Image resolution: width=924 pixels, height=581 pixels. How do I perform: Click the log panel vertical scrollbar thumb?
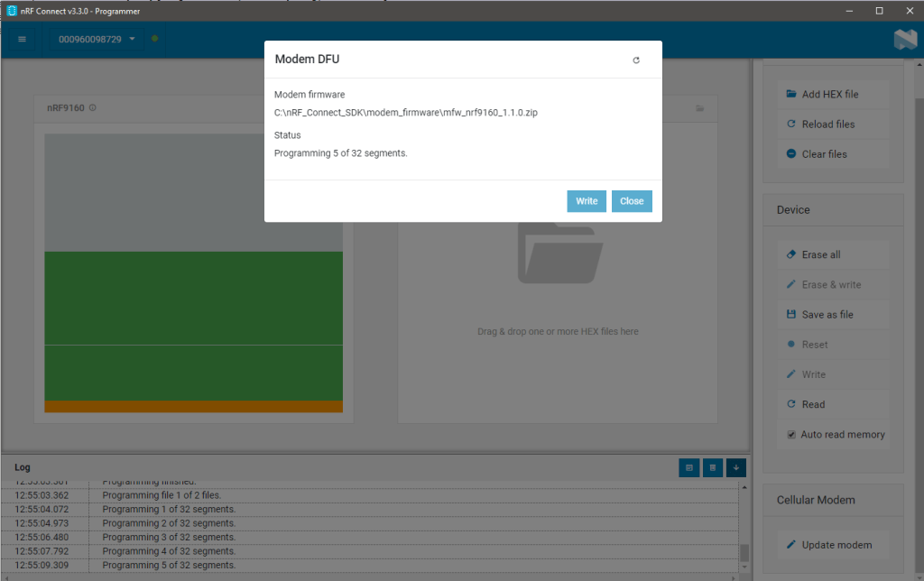(x=744, y=553)
